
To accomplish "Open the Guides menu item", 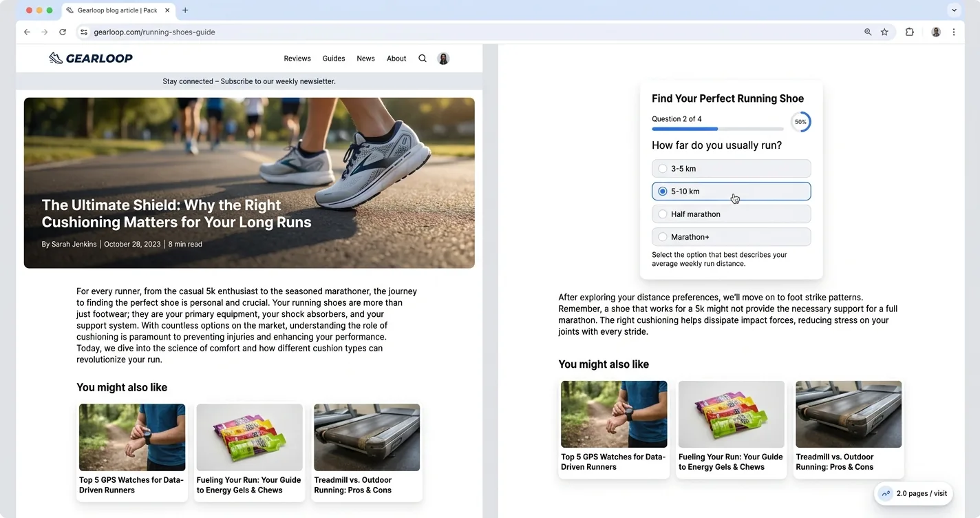I will point(334,59).
